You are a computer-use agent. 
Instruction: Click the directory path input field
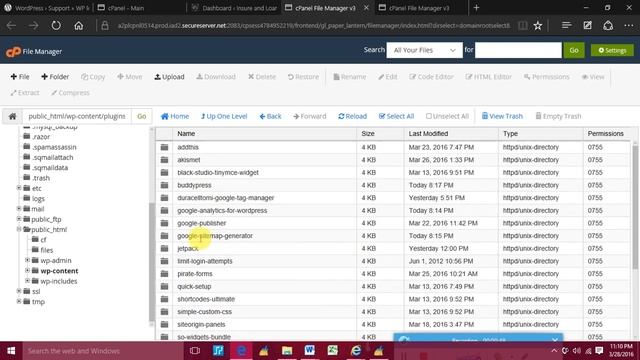pyautogui.click(x=77, y=116)
